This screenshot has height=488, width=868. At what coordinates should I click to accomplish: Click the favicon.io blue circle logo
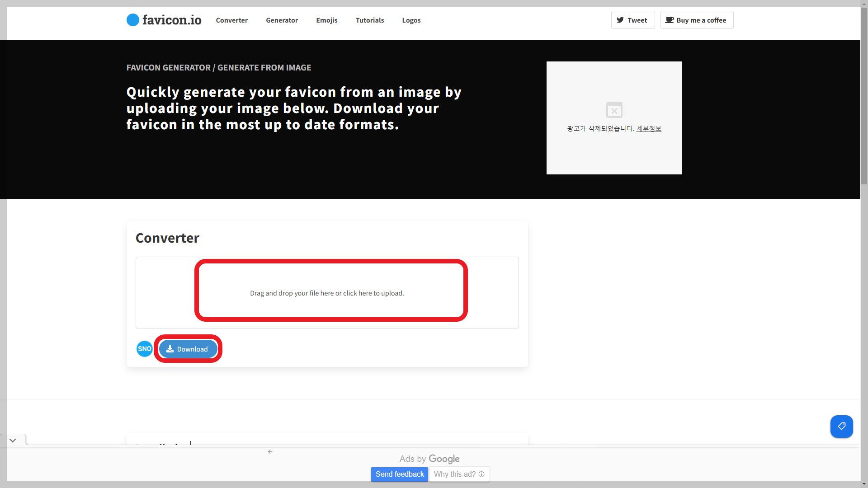click(x=133, y=20)
